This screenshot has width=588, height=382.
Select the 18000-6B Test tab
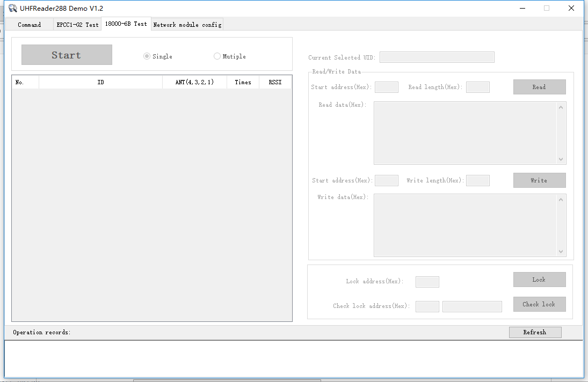[x=126, y=24]
